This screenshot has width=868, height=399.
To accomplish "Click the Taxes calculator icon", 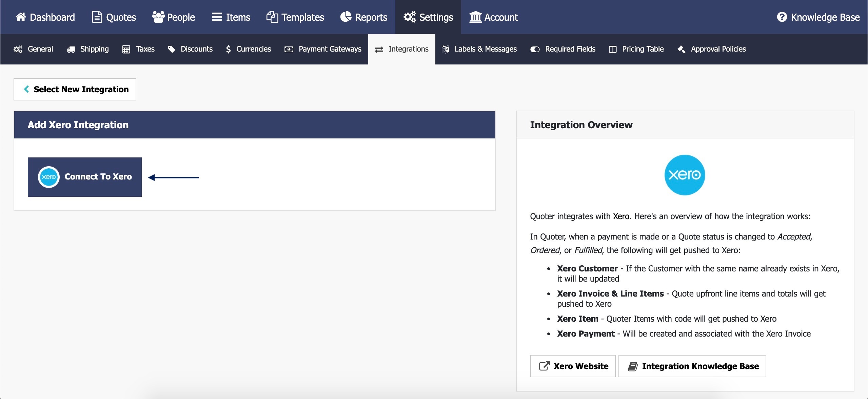I will (126, 50).
